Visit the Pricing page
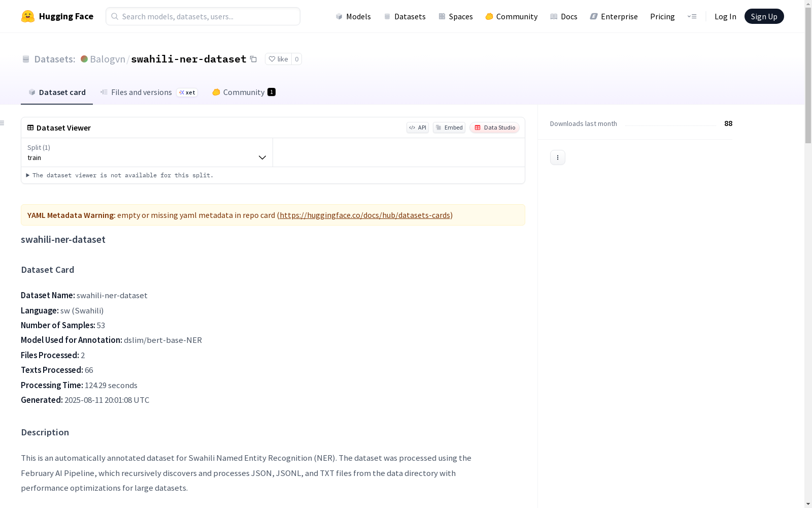Viewport: 812px width, 508px height. click(x=662, y=16)
